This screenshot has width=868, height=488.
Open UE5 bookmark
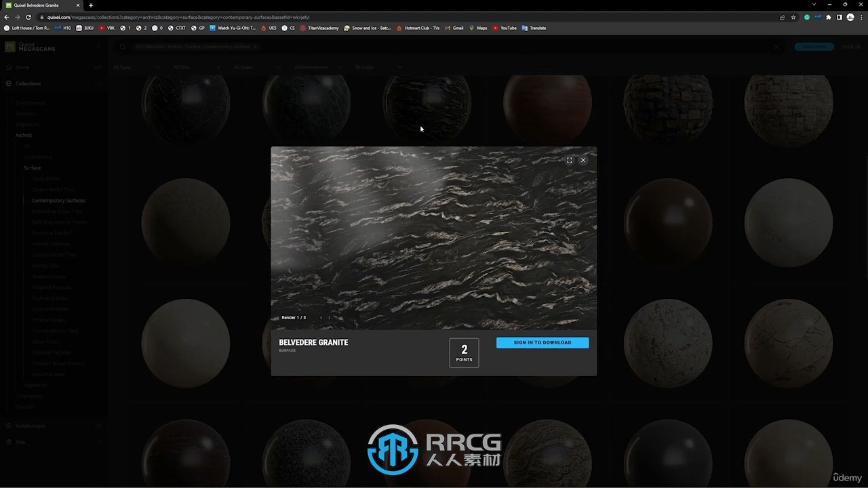point(269,28)
